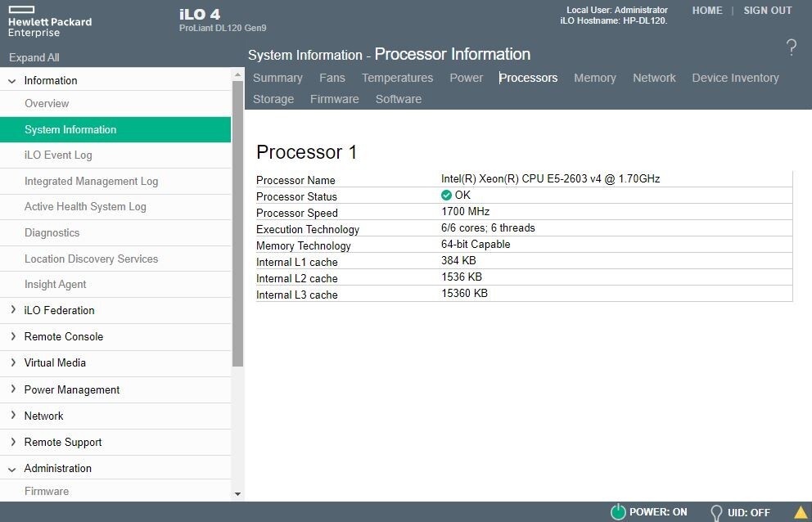This screenshot has width=812, height=522.
Task: Open the help question mark icon
Action: click(792, 47)
